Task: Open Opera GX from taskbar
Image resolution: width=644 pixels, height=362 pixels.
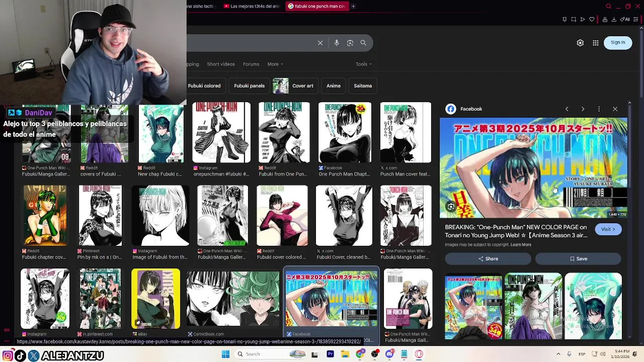Action: tap(419, 354)
